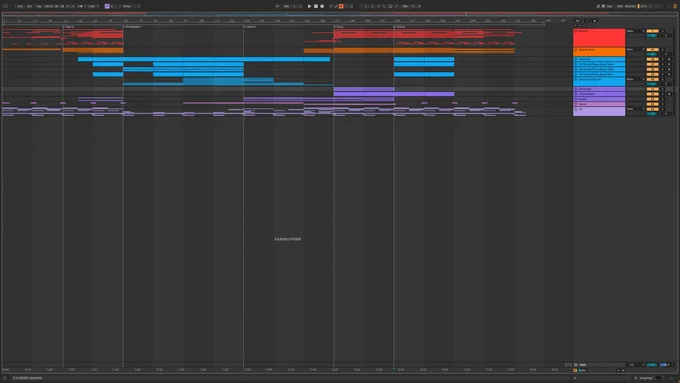The width and height of the screenshot is (680, 383).
Task: Click the rightmost icon beside the Set button
Action: 595,20
